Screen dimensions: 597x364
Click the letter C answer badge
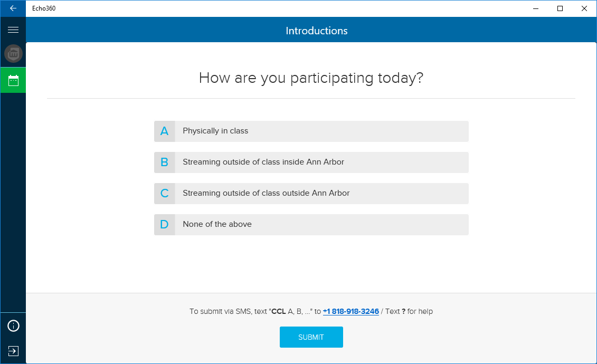164,194
